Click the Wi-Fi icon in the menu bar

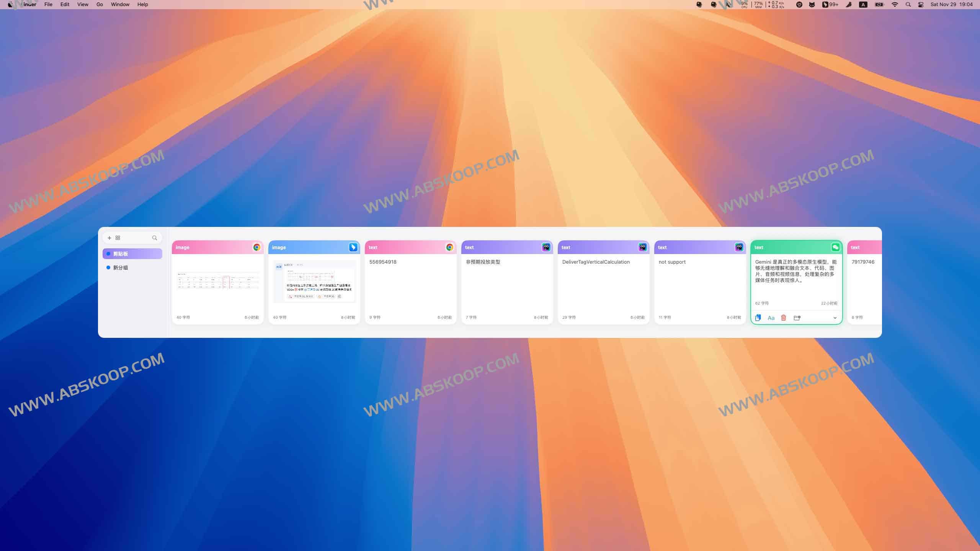(895, 5)
